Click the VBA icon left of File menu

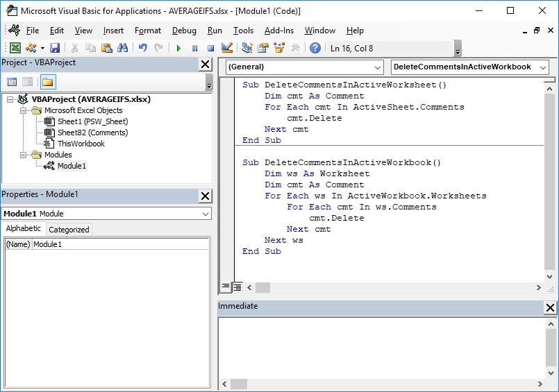(x=15, y=31)
